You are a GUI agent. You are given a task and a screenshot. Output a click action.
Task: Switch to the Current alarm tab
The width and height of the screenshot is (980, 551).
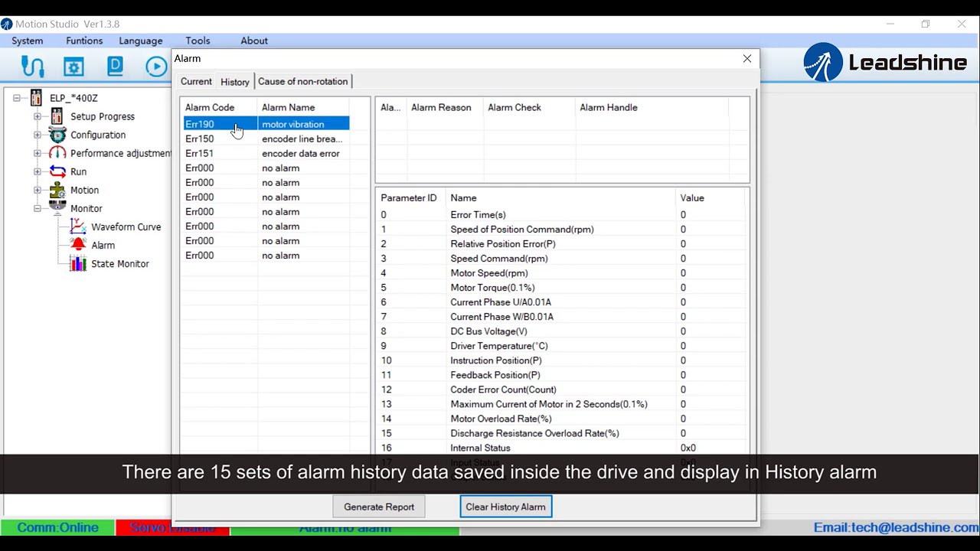pyautogui.click(x=196, y=81)
